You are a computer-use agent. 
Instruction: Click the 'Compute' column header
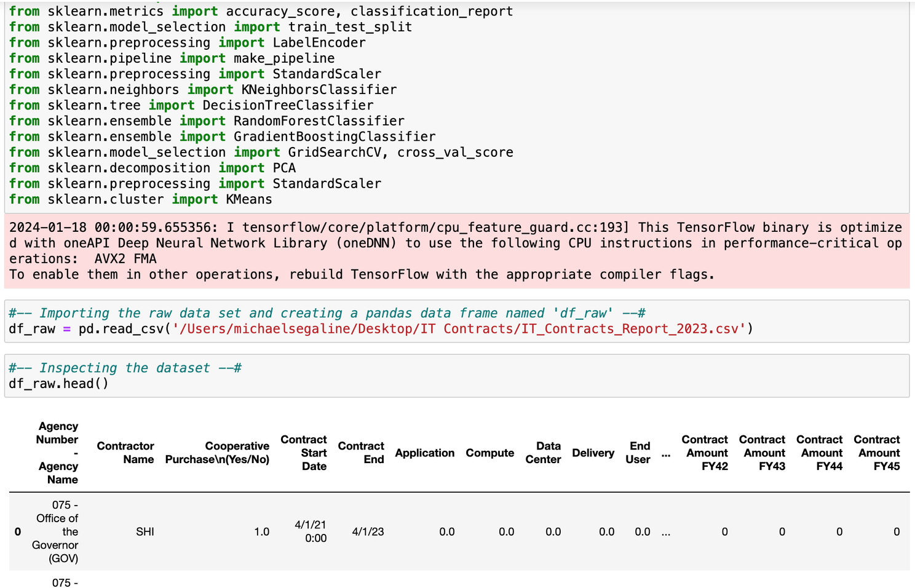click(x=489, y=453)
